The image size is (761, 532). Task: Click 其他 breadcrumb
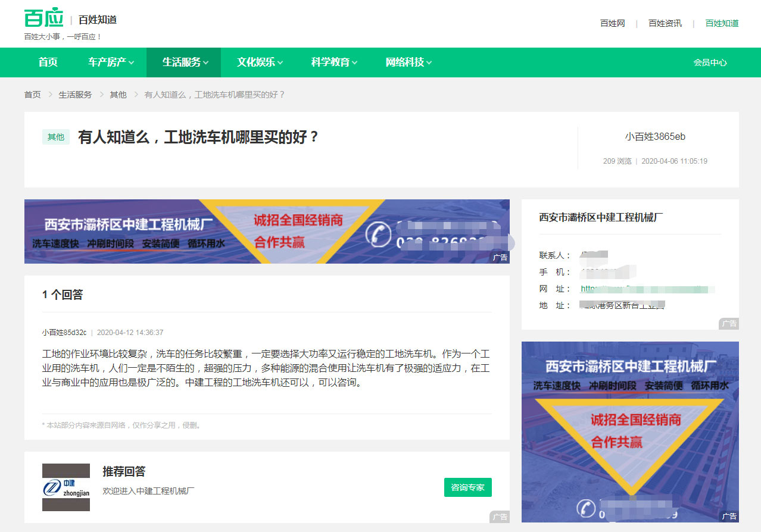pos(118,95)
